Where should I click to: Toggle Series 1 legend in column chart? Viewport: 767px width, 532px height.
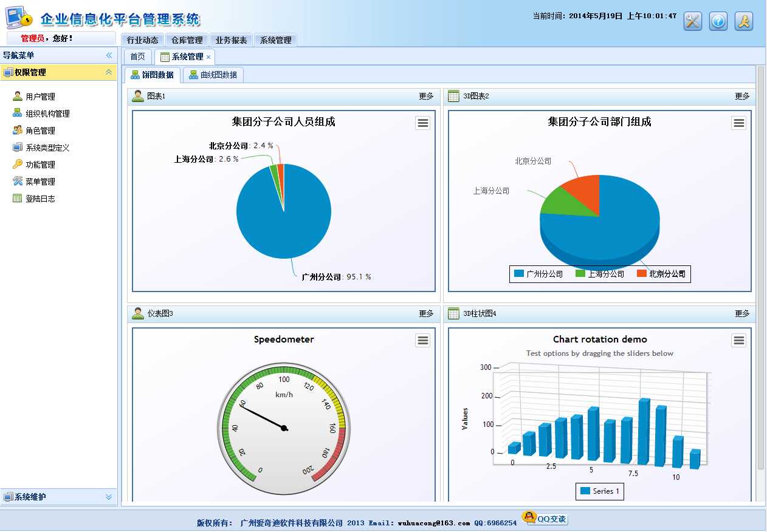tap(600, 491)
